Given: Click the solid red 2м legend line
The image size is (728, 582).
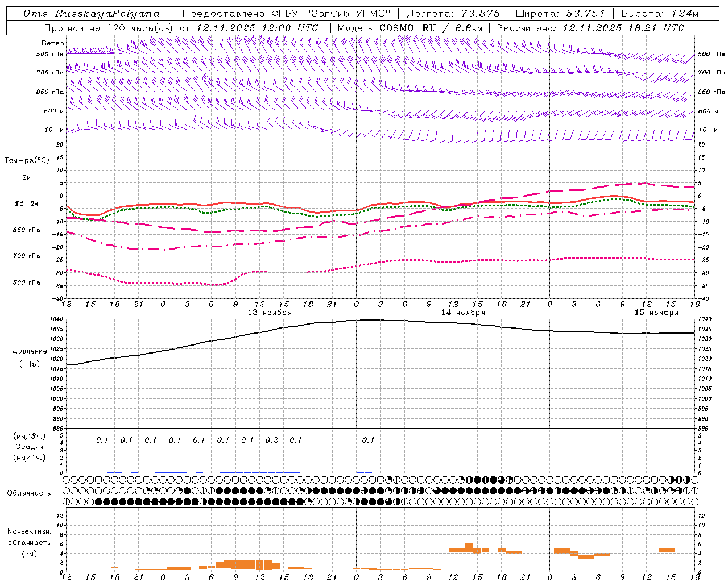Looking at the screenshot, I should [26, 184].
